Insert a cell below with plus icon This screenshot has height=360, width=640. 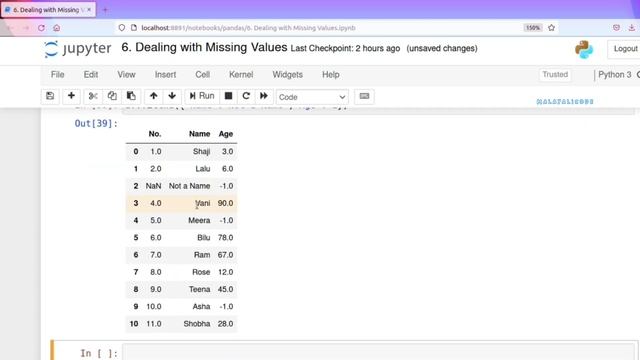tap(71, 96)
